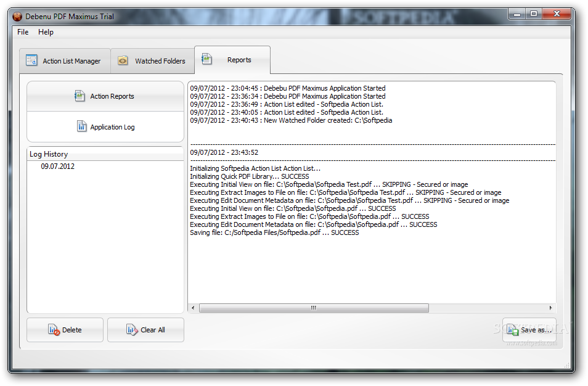This screenshot has width=588, height=386.
Task: Click the Application Log chart icon
Action: point(82,126)
